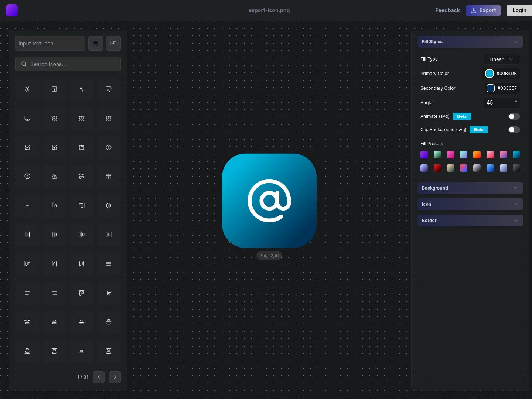This screenshot has height=399, width=532.
Task: Open the Fill Type Linear dropdown
Action: (x=501, y=59)
